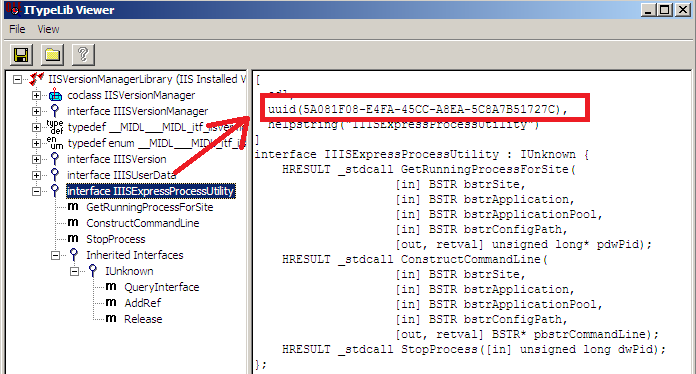Image resolution: width=696 pixels, height=374 pixels.
Task: Click the Help question mark toolbar icon
Action: click(x=83, y=55)
